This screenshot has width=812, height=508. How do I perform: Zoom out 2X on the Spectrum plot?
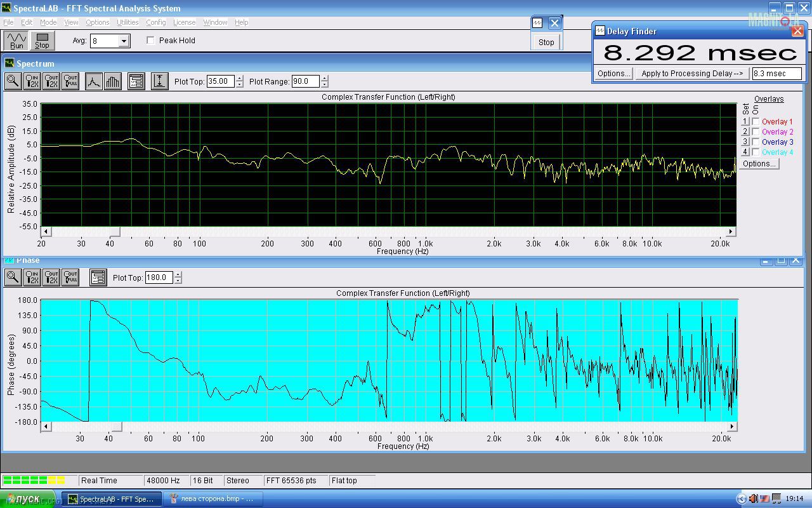pos(51,81)
